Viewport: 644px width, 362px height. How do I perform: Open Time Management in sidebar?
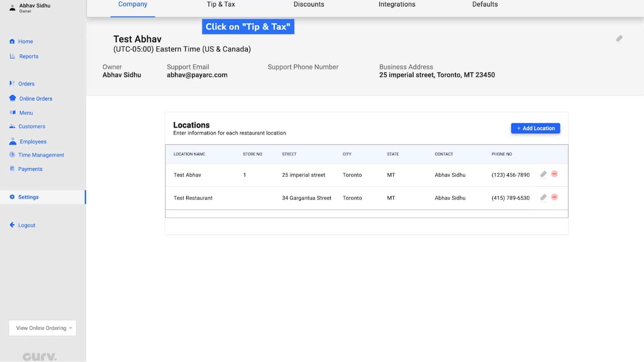point(41,155)
